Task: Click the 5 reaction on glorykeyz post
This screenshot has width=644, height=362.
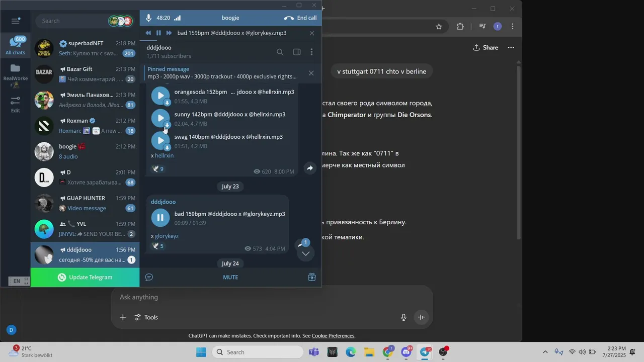Action: coord(157,246)
